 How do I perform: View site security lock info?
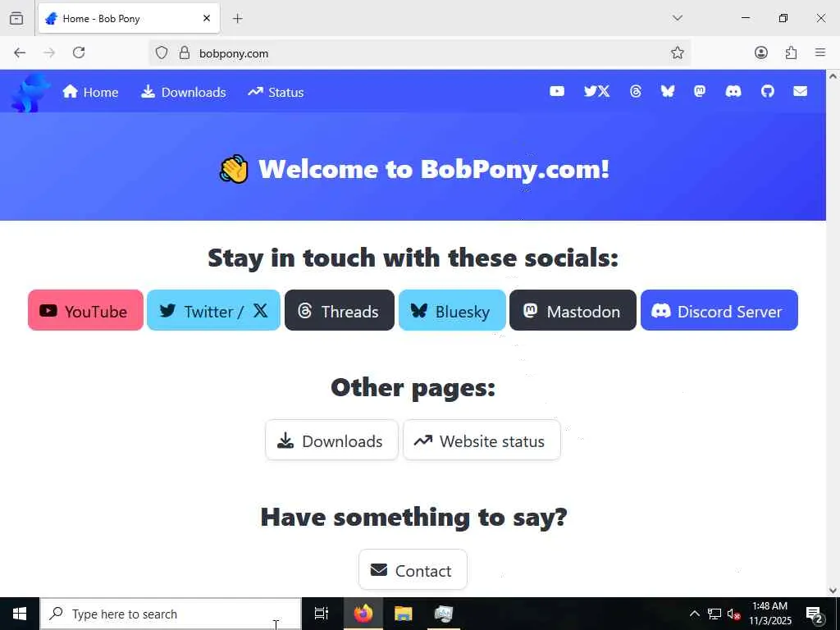click(185, 52)
